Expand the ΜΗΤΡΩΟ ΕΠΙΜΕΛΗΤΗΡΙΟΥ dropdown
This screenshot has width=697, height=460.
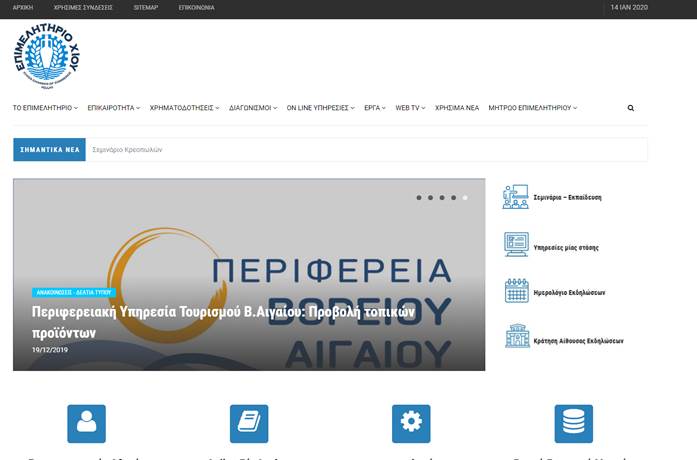coord(533,108)
